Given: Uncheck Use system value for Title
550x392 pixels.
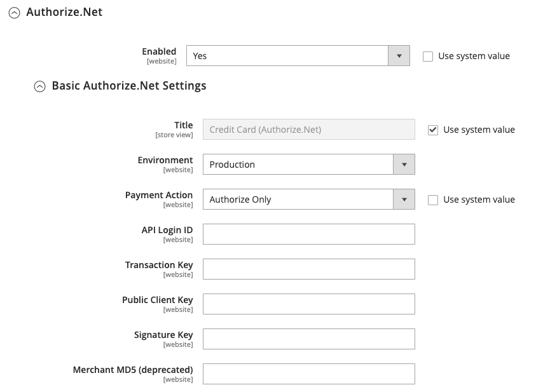Looking at the screenshot, I should (x=433, y=130).
